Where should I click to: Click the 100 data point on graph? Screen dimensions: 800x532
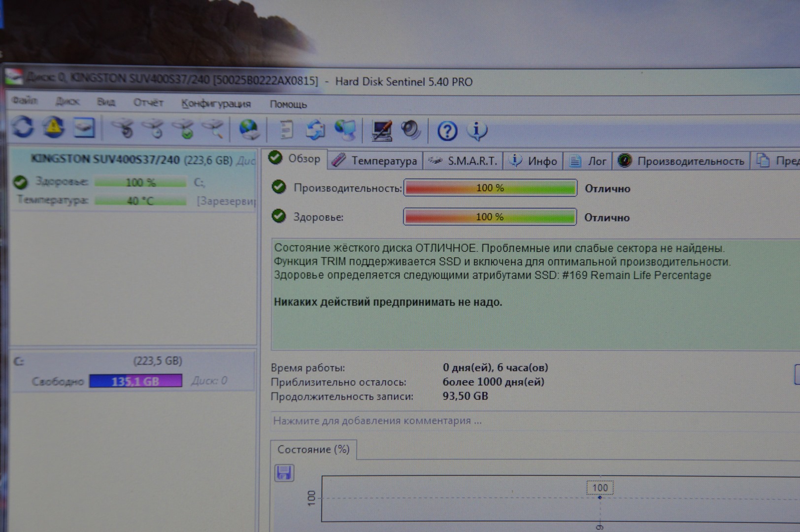tap(600, 498)
